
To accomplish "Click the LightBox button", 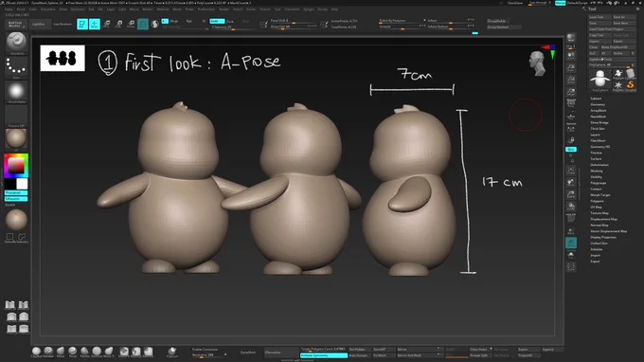I will tap(39, 25).
